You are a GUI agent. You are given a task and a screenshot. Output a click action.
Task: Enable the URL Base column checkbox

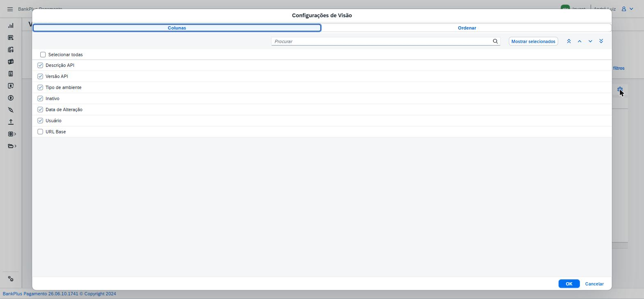click(40, 132)
